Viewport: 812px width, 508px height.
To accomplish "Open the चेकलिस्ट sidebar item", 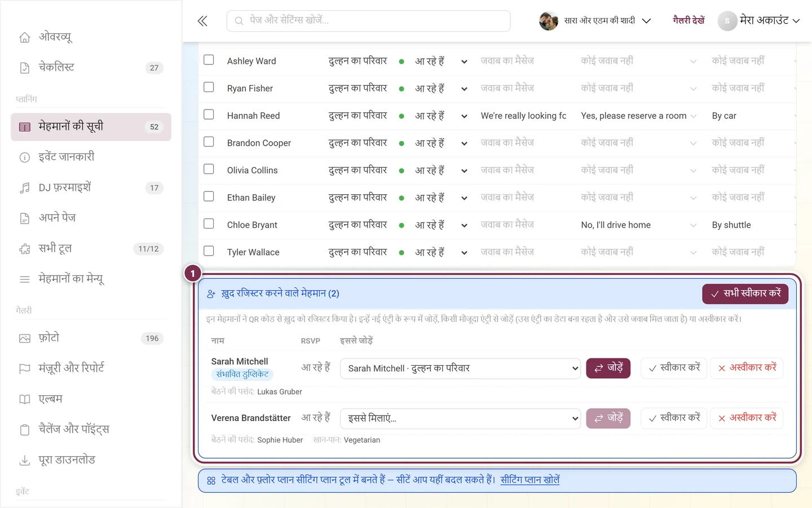I will pos(91,68).
